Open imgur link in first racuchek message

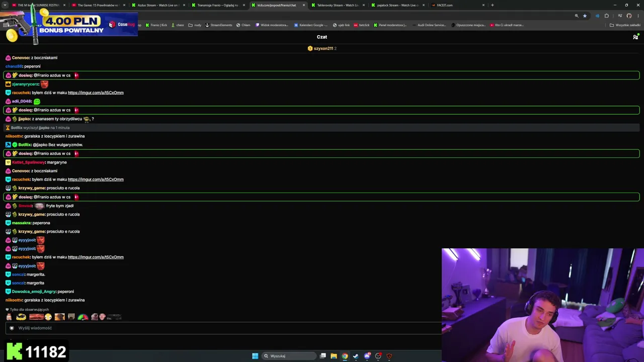pos(96,93)
